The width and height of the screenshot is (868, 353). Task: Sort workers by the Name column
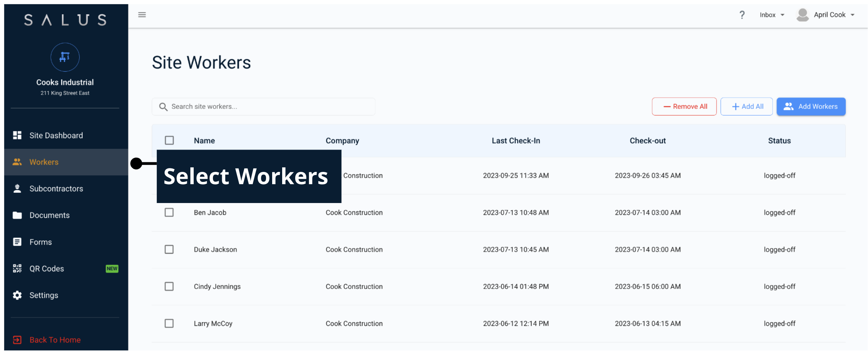(x=204, y=140)
